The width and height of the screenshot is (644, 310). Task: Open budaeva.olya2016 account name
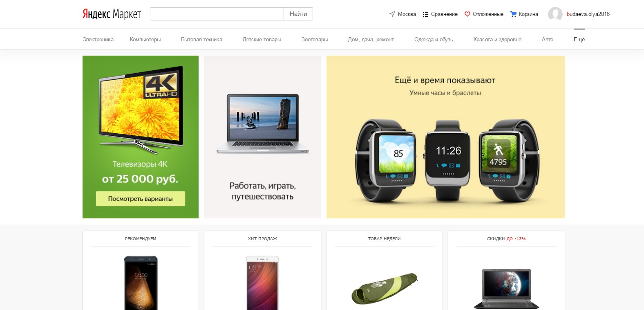588,14
